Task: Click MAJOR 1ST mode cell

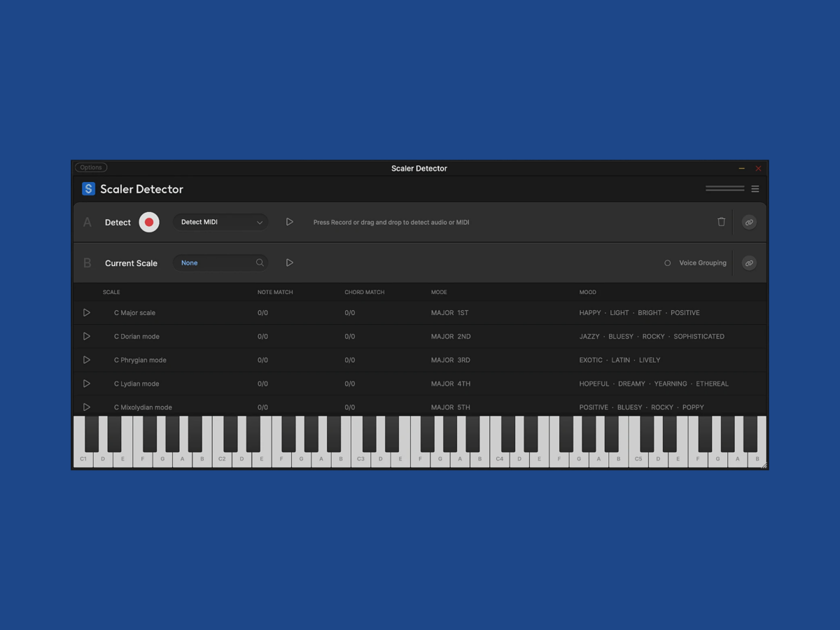Action: [x=449, y=313]
